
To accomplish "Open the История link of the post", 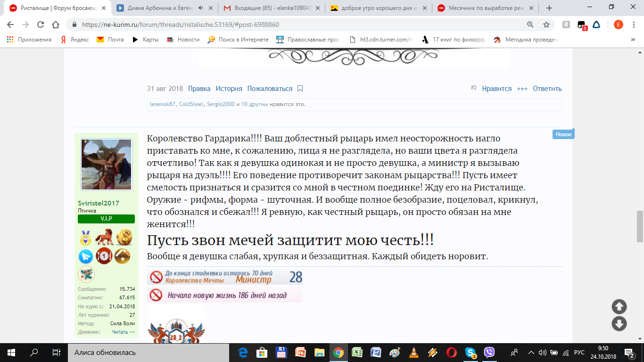I will click(229, 89).
